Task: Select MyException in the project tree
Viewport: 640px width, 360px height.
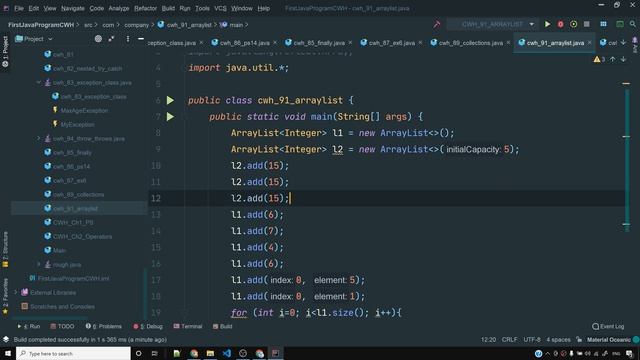Action: coord(77,124)
